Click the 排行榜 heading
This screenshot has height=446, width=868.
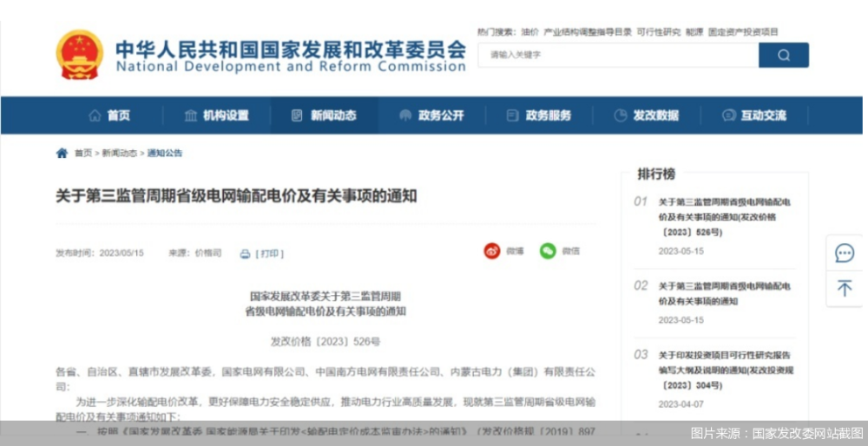click(656, 174)
